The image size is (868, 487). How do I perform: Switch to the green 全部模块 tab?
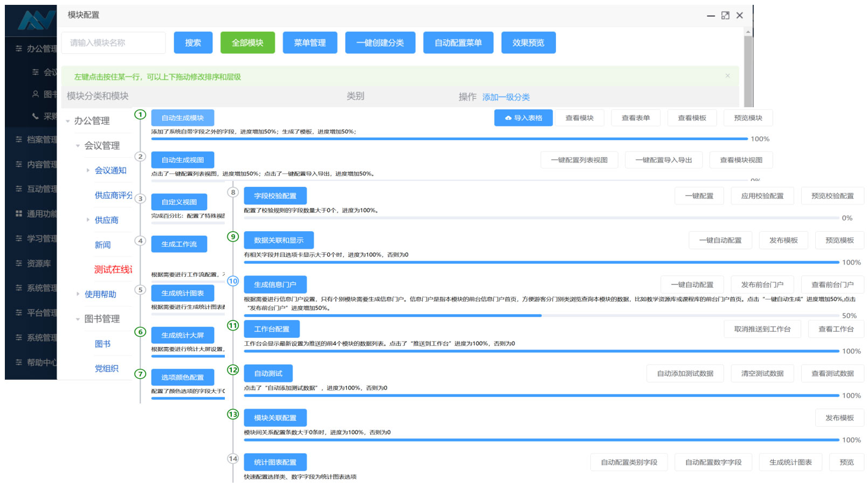247,43
